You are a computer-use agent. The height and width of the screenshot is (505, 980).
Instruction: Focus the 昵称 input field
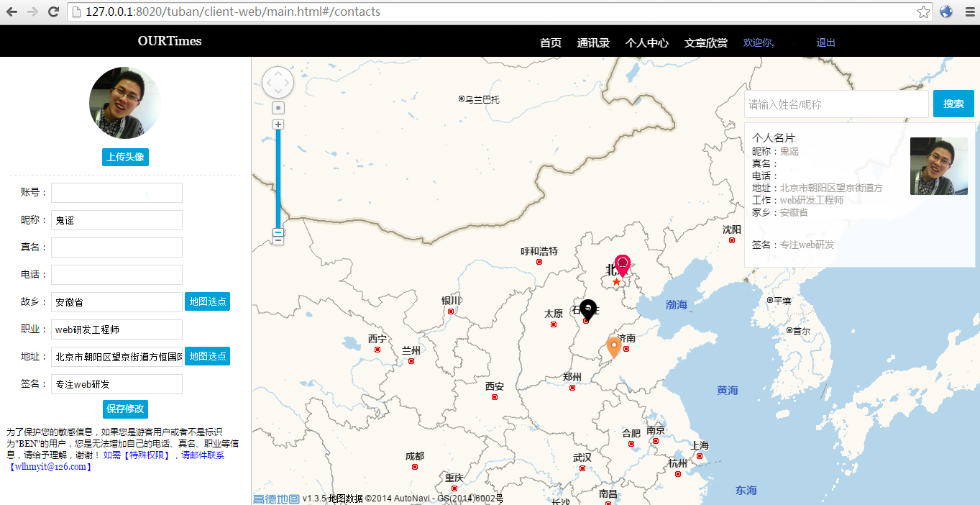pos(116,220)
